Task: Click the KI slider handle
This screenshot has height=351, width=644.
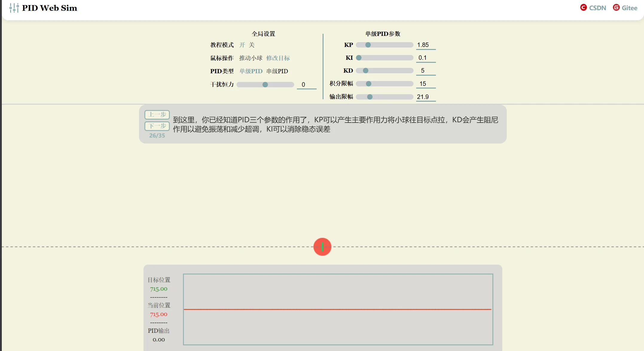Action: point(359,58)
